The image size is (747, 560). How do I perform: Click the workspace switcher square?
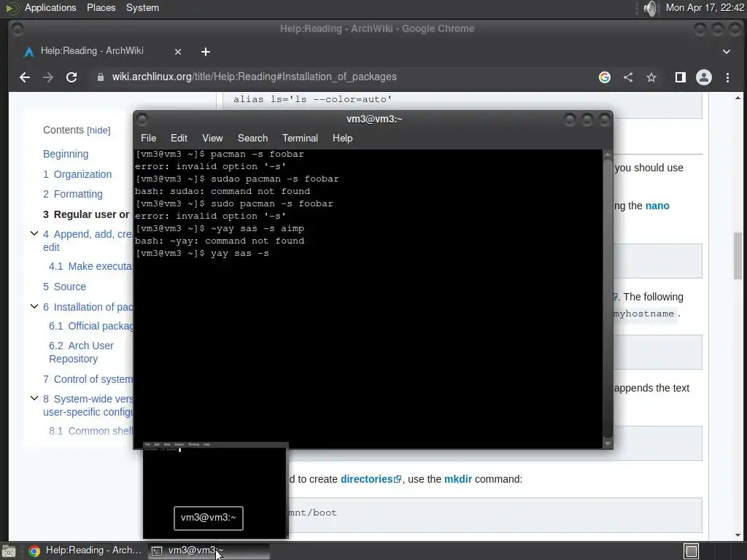(692, 551)
